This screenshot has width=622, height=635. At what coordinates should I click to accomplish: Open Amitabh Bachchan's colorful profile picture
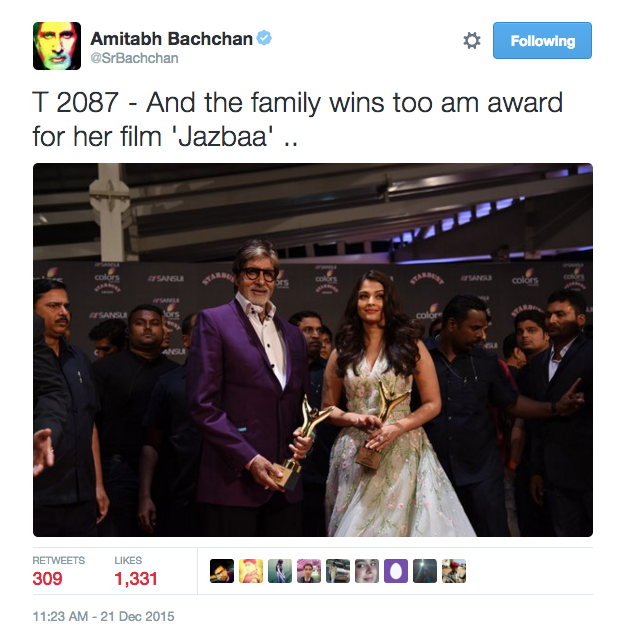57,46
